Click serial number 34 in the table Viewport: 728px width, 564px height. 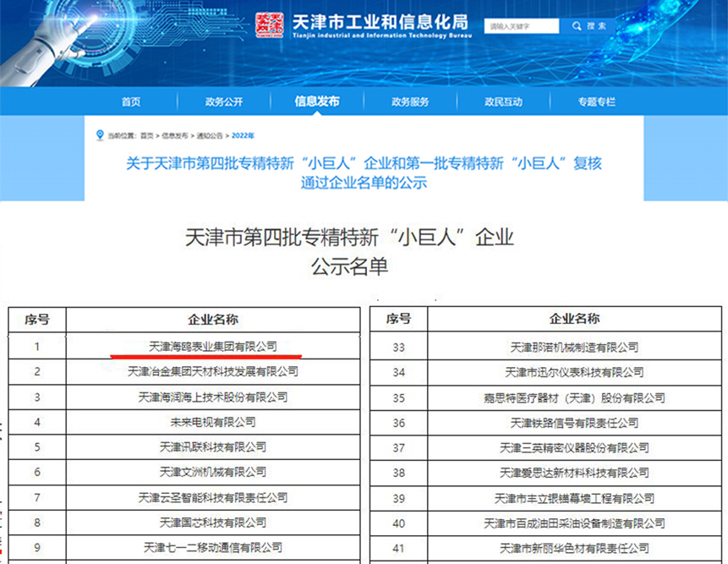coord(399,372)
